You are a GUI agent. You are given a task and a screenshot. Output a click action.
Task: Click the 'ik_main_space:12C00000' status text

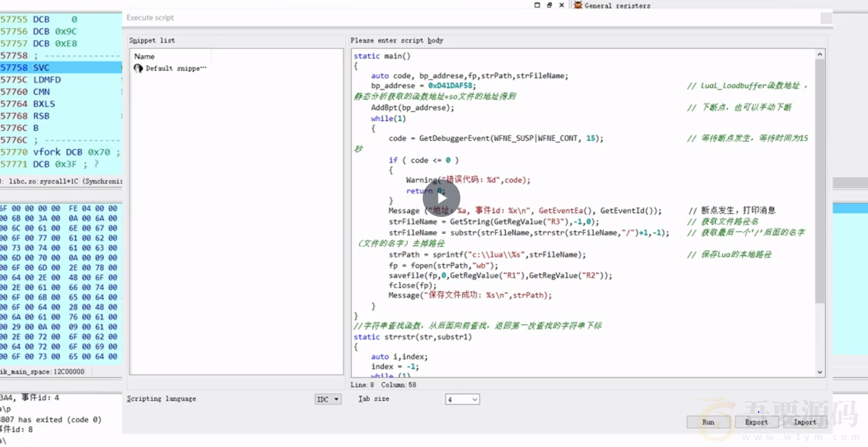pos(41,372)
